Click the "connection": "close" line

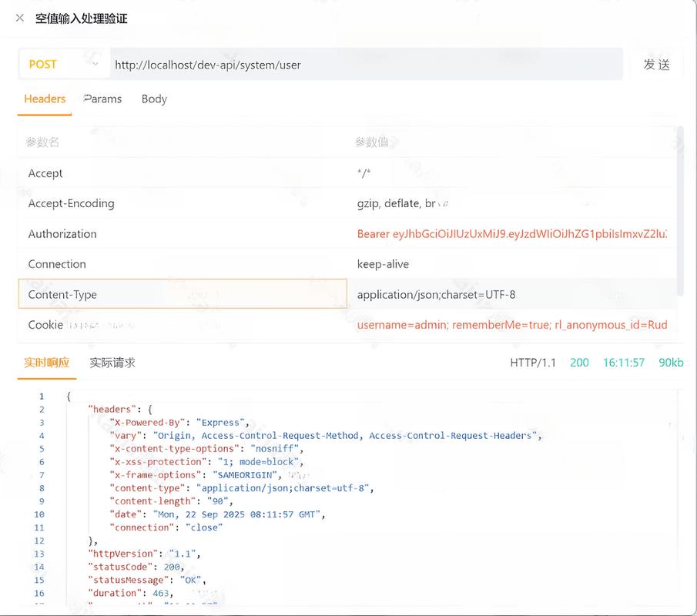[166, 527]
